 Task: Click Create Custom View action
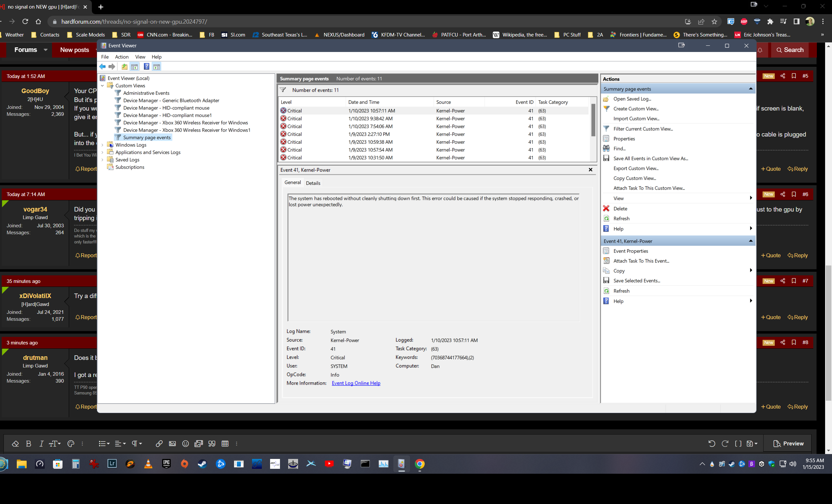(636, 109)
